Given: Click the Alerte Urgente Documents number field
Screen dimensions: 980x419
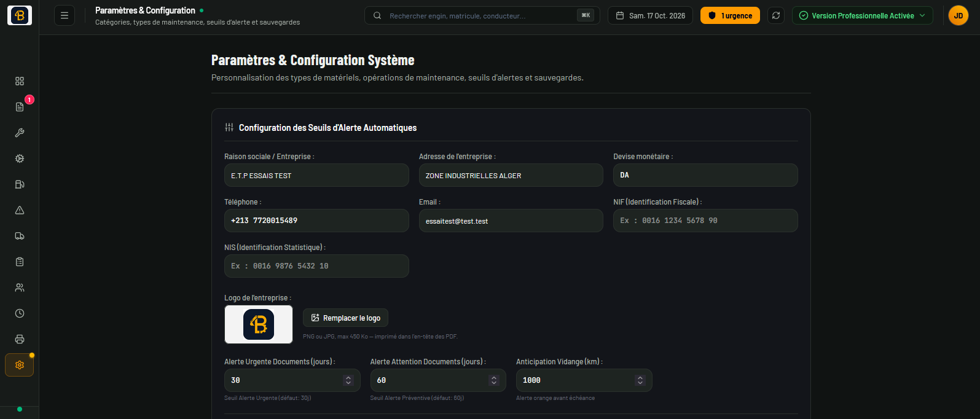Looking at the screenshot, I should [x=292, y=380].
